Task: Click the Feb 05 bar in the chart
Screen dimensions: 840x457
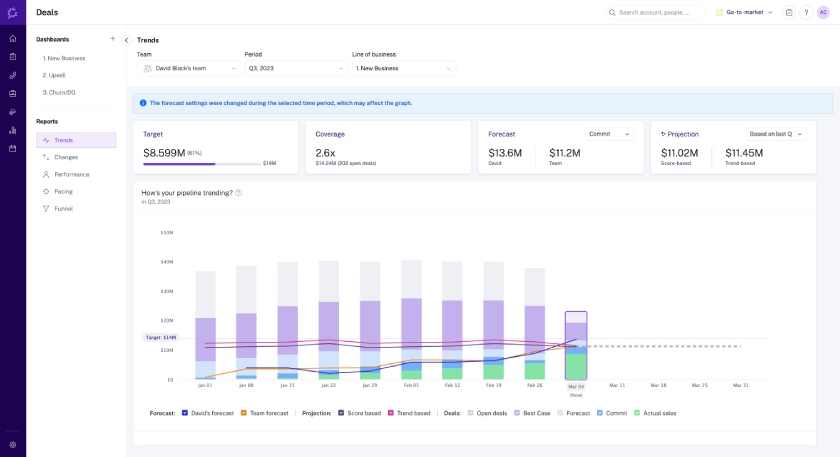Action: (411, 320)
